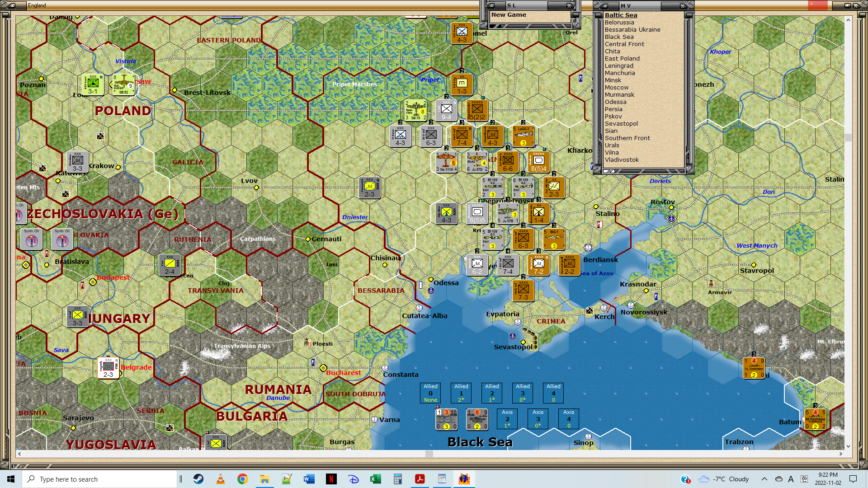Screen dimensions: 868x488
Task: Select the white 2-3 unit at Belgrade
Action: click(108, 368)
